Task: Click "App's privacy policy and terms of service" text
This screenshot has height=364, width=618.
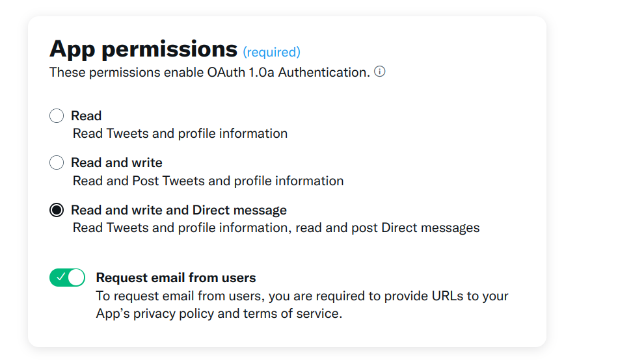Action: click(218, 313)
